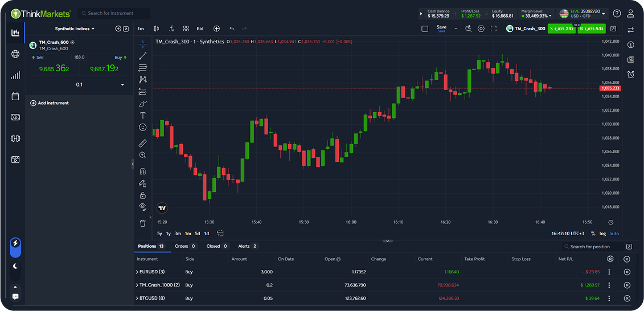Toggle log scale on chart
Image resolution: width=644 pixels, height=311 pixels.
click(602, 234)
